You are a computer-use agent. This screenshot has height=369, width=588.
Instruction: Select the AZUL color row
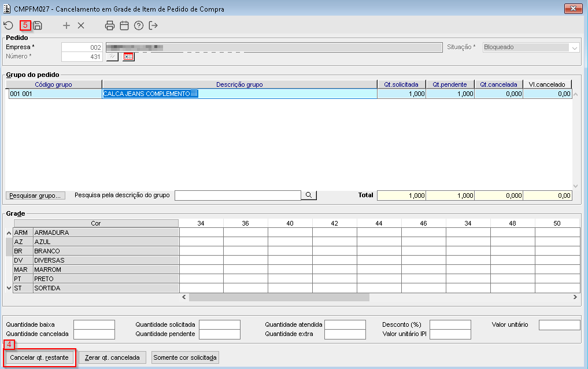click(x=96, y=242)
